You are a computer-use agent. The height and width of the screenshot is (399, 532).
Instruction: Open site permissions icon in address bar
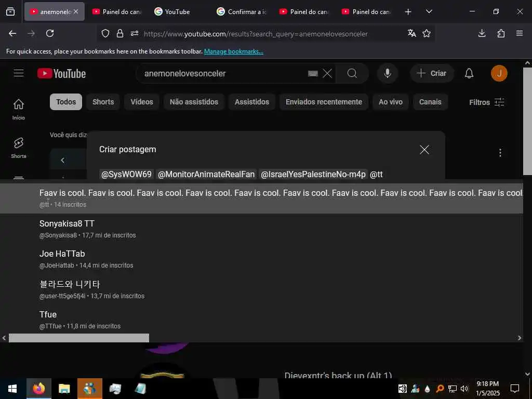click(x=135, y=34)
